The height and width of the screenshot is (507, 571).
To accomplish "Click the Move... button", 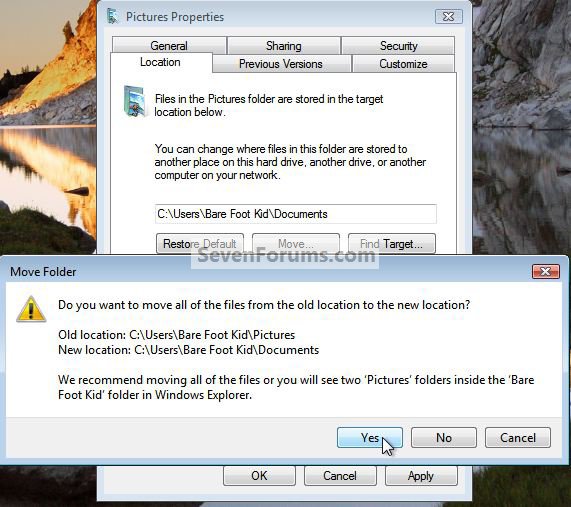I will [296, 243].
